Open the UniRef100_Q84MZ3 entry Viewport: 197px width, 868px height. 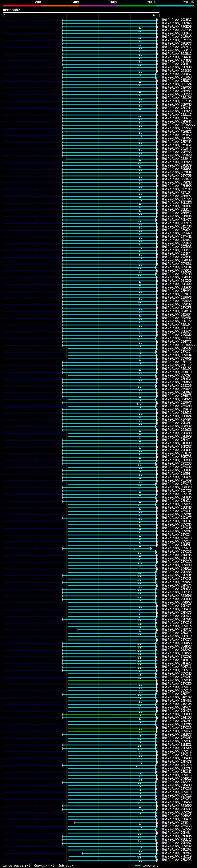[176, 396]
